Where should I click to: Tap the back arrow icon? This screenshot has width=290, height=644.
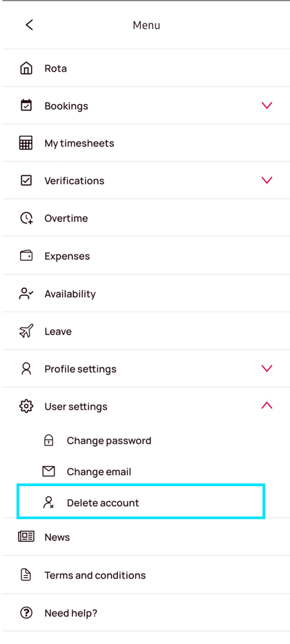point(29,25)
